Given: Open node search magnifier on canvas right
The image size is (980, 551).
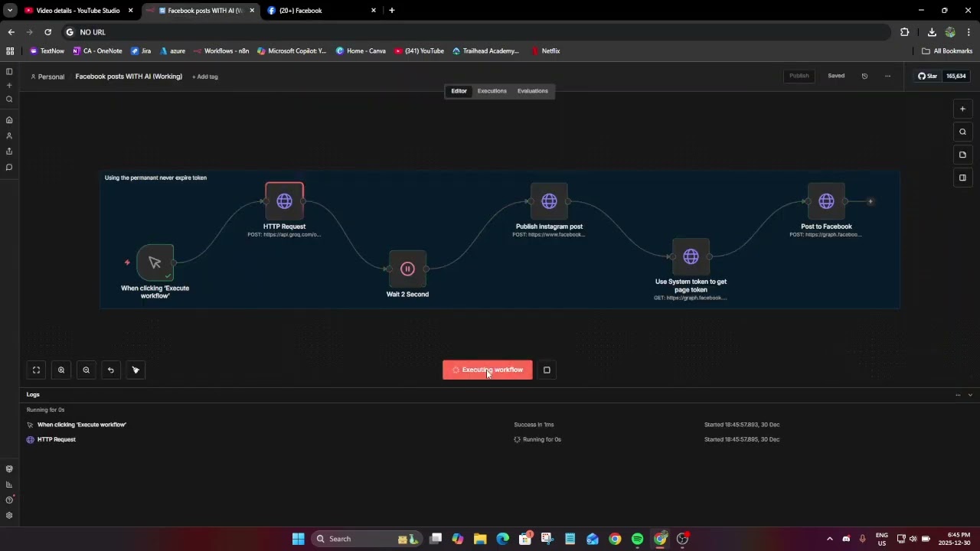Looking at the screenshot, I should click(x=962, y=132).
